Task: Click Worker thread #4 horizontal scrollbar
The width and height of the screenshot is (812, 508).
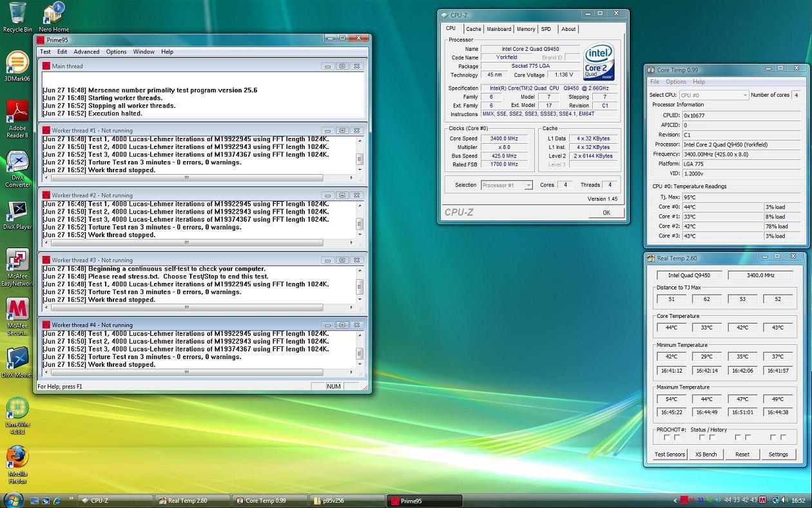Action: (x=198, y=372)
